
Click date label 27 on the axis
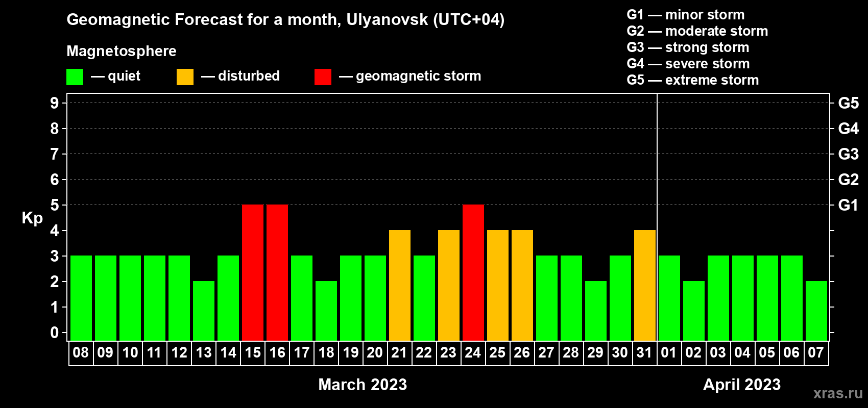[x=546, y=353]
